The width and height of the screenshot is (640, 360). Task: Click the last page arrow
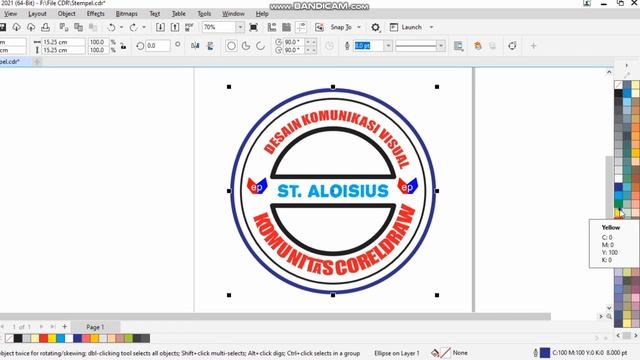(x=53, y=327)
